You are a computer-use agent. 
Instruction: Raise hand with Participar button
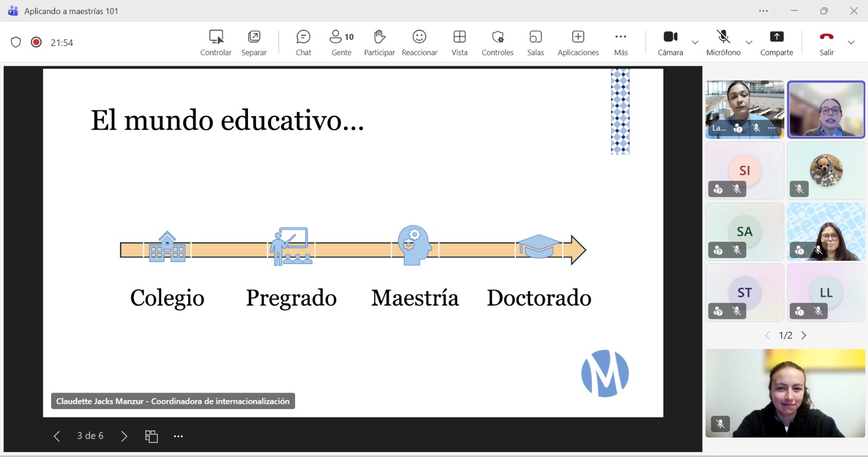tap(379, 42)
